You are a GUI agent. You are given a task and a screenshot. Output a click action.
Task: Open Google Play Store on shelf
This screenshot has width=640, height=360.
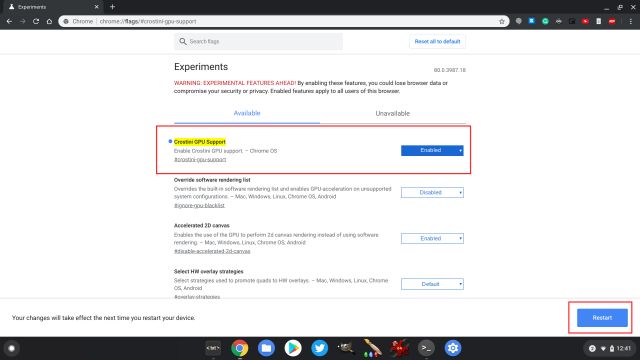(x=293, y=348)
